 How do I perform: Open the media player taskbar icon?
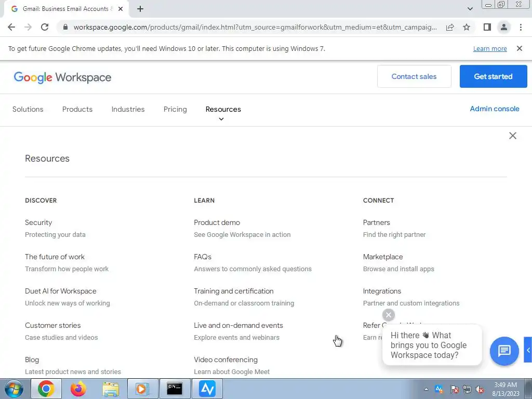(x=142, y=389)
